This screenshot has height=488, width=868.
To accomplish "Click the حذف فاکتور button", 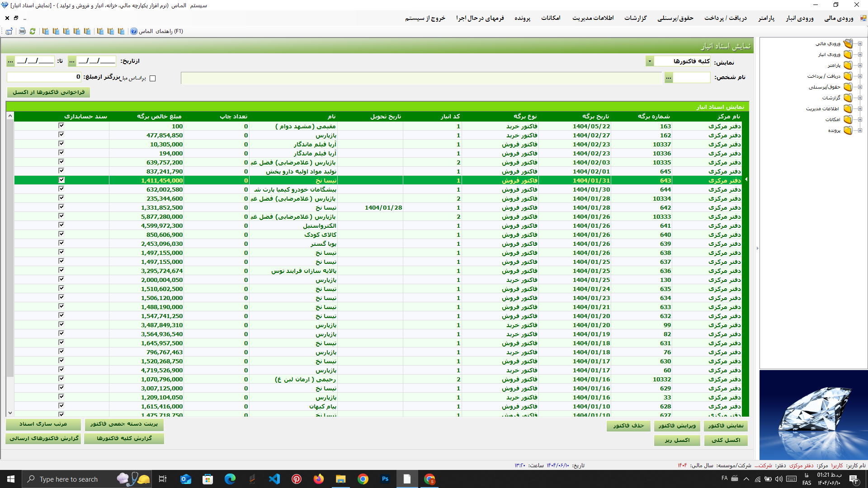I will pyautogui.click(x=628, y=426).
